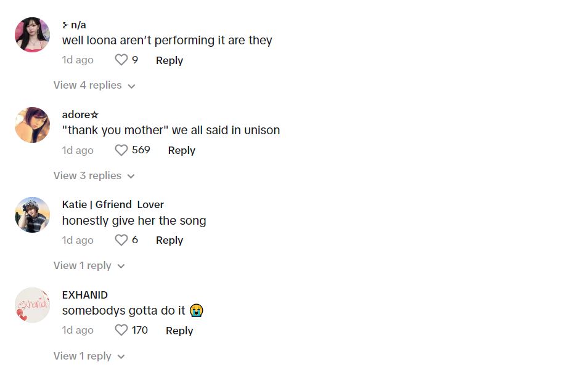This screenshot has width=588, height=370.
Task: Open EXHANID's profile avatar
Action: click(x=32, y=305)
